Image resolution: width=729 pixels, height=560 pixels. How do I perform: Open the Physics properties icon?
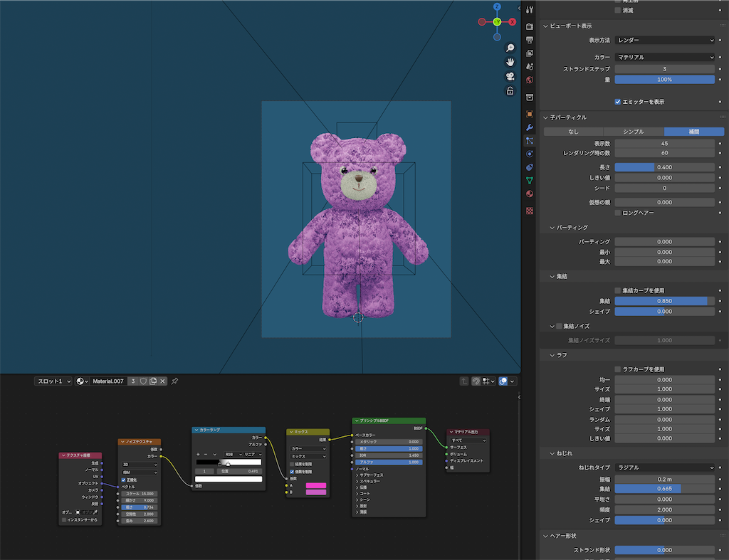tap(530, 154)
